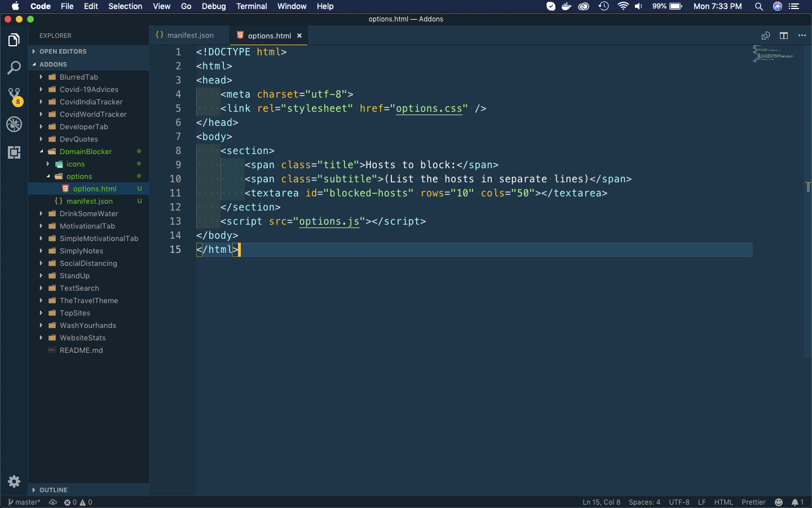This screenshot has height=508, width=812.
Task: Show notifications with the bell icon
Action: 797,502
